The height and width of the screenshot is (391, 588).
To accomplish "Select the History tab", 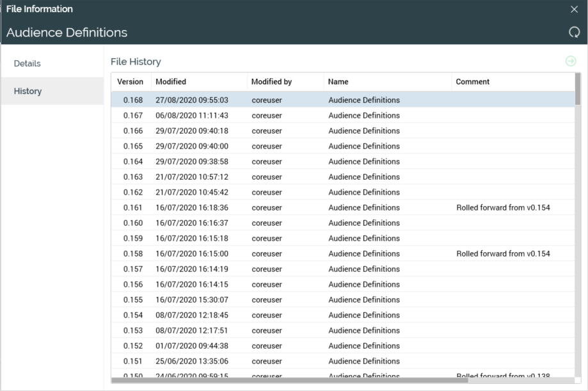I will [28, 91].
